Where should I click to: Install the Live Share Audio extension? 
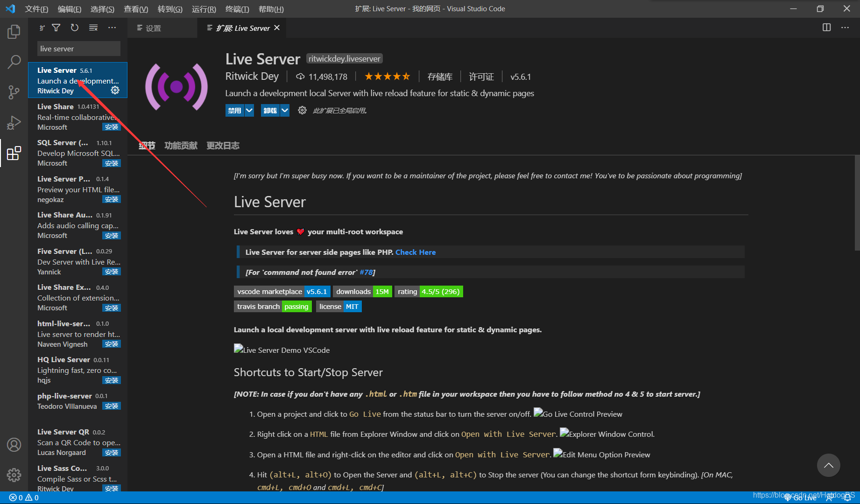[112, 236]
